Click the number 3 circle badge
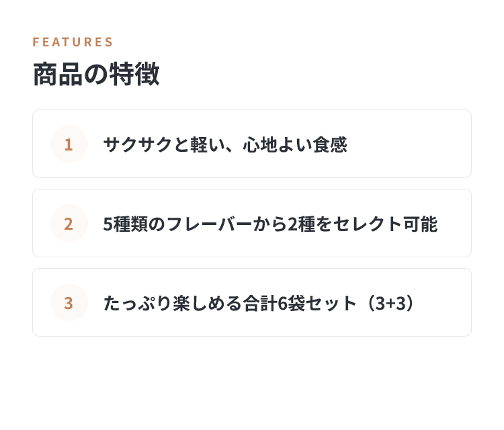 pyautogui.click(x=69, y=303)
